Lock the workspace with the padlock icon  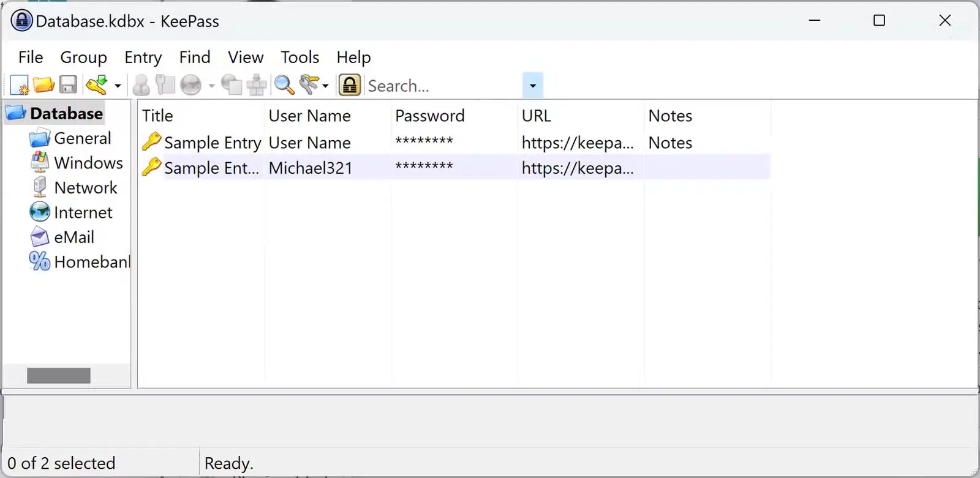[350, 85]
